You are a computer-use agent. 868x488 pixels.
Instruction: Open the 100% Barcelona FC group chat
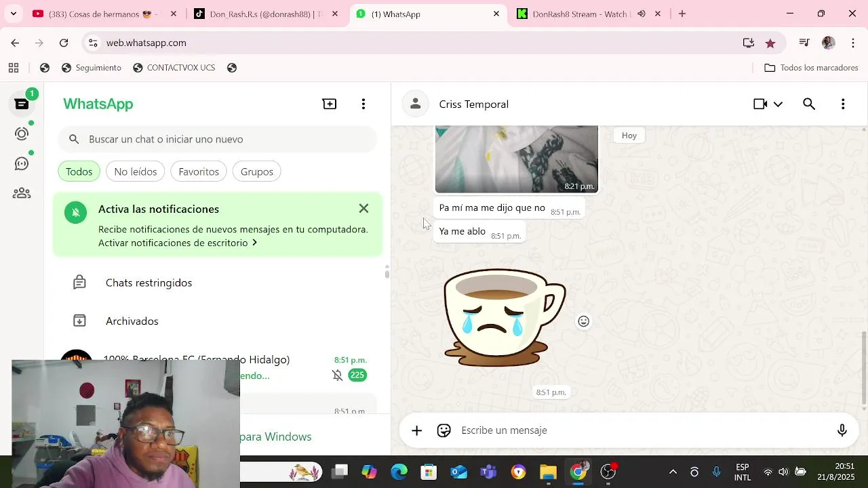click(x=217, y=367)
